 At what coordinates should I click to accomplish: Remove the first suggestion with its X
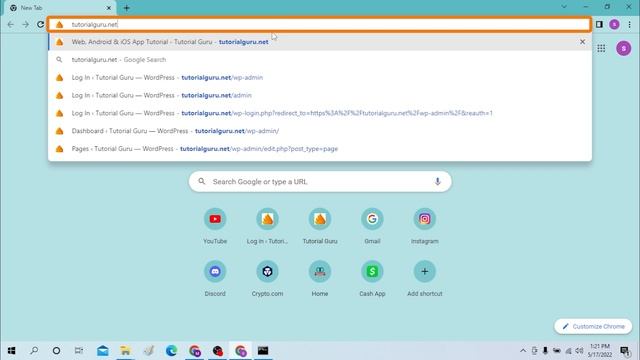click(x=582, y=42)
